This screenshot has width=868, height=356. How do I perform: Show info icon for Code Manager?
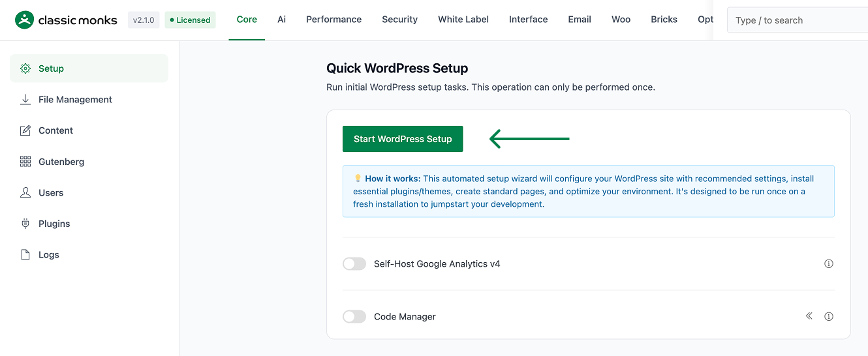pos(829,316)
